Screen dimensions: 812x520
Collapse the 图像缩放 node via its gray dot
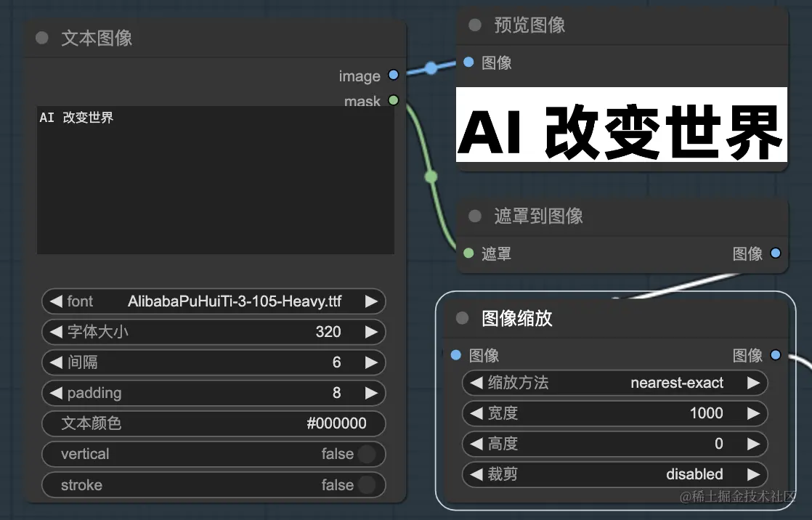pyautogui.click(x=463, y=318)
